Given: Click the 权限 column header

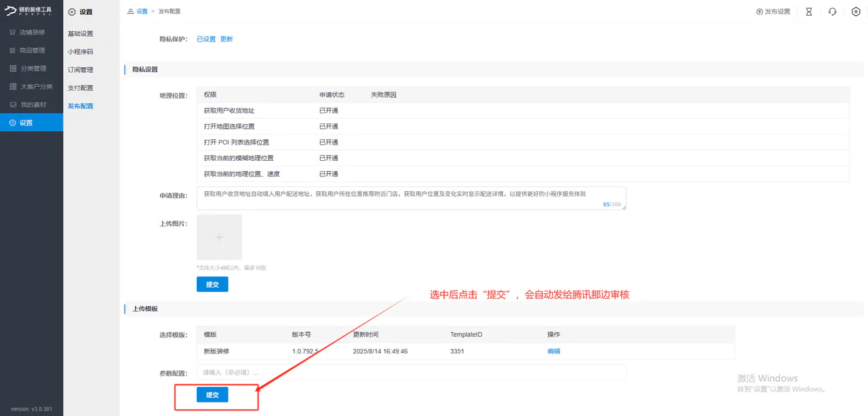Looking at the screenshot, I should [x=210, y=95].
